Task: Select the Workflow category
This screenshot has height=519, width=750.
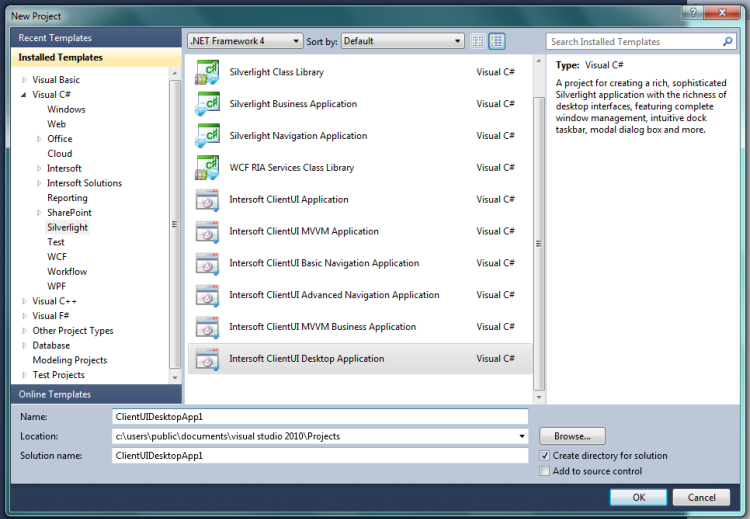Action: (x=67, y=272)
